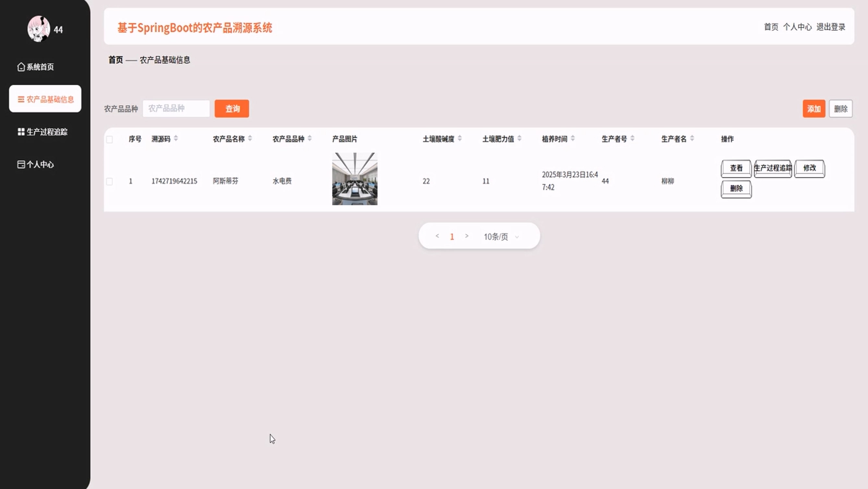Click the 个人中心 sidebar icon
The height and width of the screenshot is (489, 868).
[x=21, y=164]
